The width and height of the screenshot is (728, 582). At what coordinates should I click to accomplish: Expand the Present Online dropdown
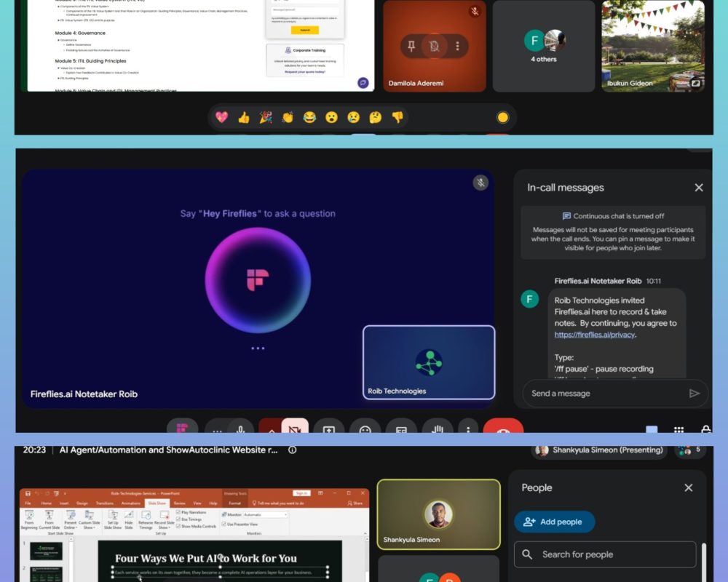pos(70,520)
